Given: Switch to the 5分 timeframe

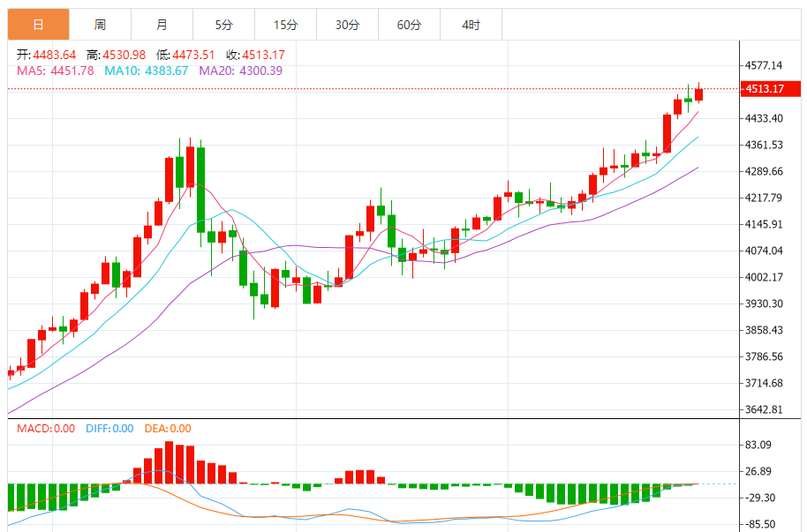Looking at the screenshot, I should (223, 25).
